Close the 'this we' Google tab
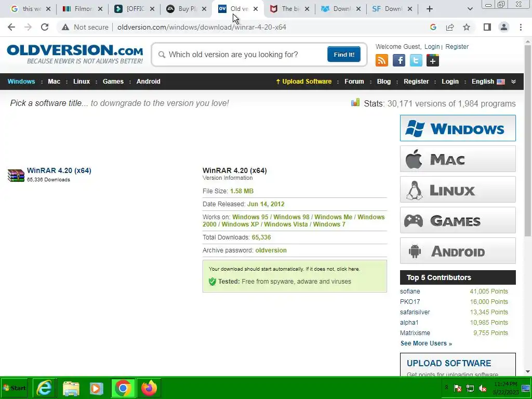Viewport: 532px width, 399px height. [x=48, y=9]
